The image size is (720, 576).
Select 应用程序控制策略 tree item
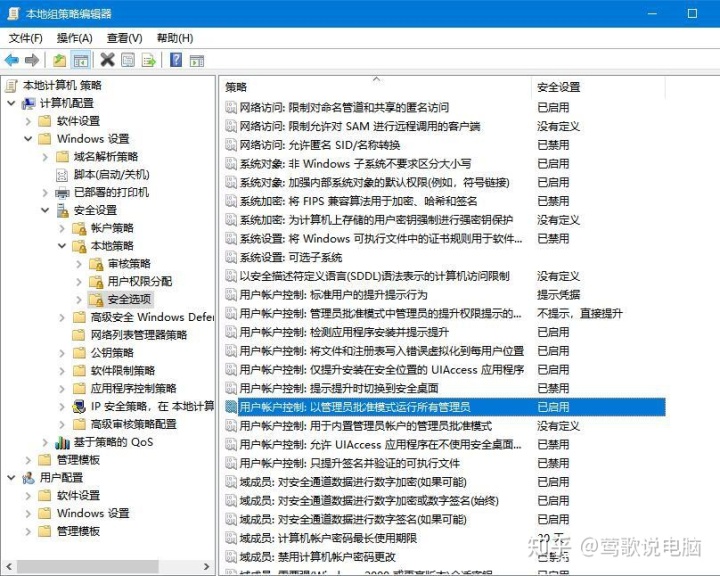click(133, 389)
